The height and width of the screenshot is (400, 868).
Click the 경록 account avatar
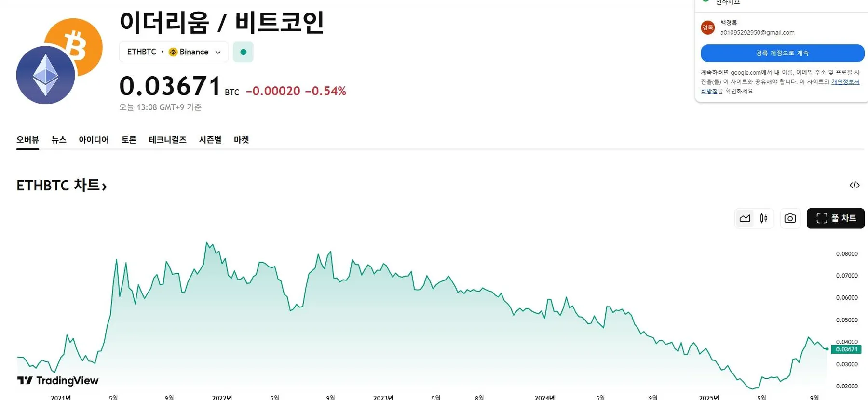point(707,27)
